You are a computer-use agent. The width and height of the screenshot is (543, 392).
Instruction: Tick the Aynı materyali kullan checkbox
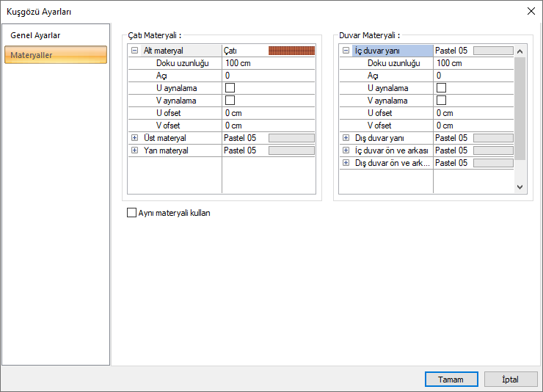pos(132,213)
